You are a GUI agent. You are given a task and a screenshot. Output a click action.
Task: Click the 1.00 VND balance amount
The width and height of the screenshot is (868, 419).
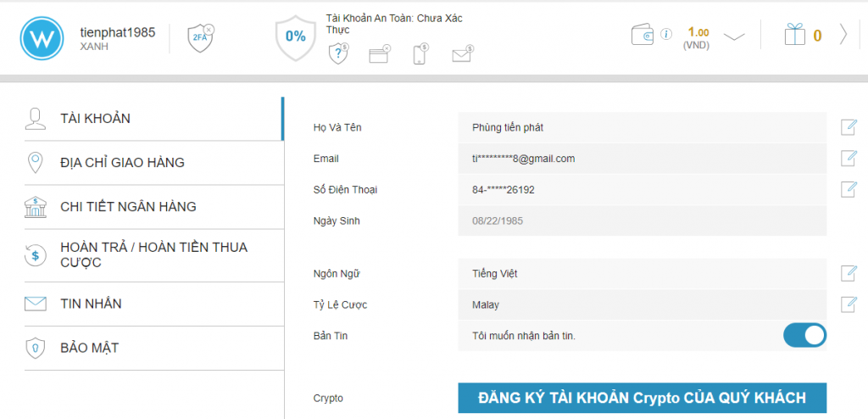tap(698, 32)
